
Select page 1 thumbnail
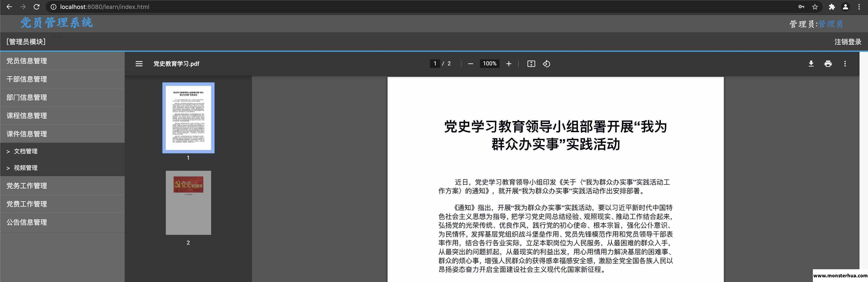click(188, 118)
